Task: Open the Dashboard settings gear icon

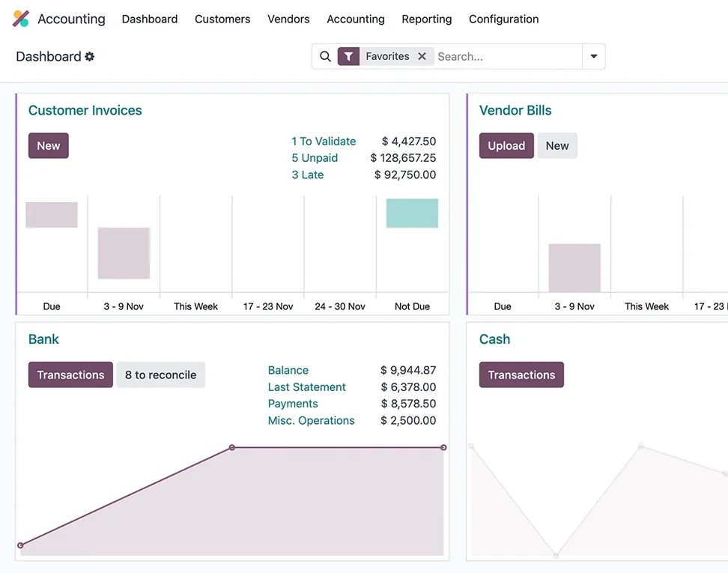Action: click(90, 57)
